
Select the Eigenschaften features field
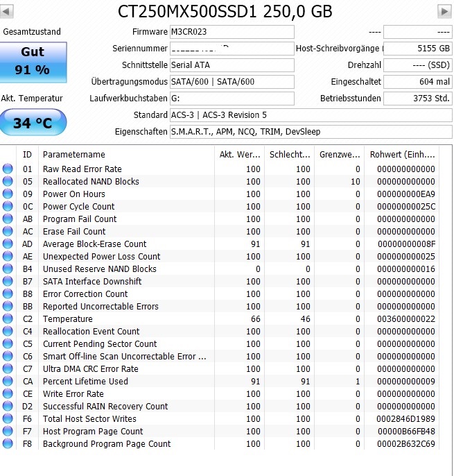pos(311,132)
